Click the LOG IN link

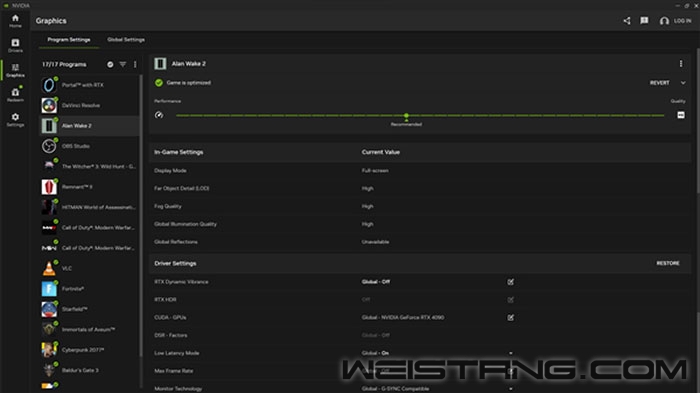[x=683, y=21]
